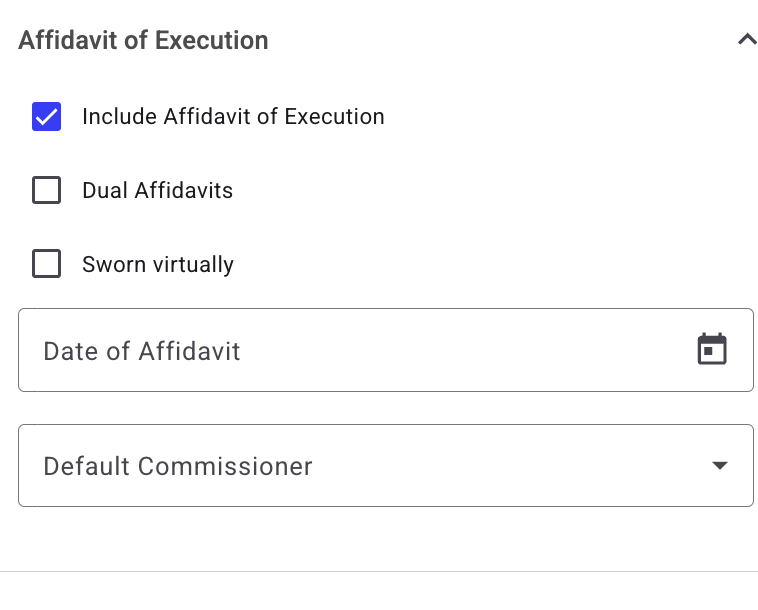
Task: Click the empty box beside Sworn virtually
Action: (x=46, y=263)
